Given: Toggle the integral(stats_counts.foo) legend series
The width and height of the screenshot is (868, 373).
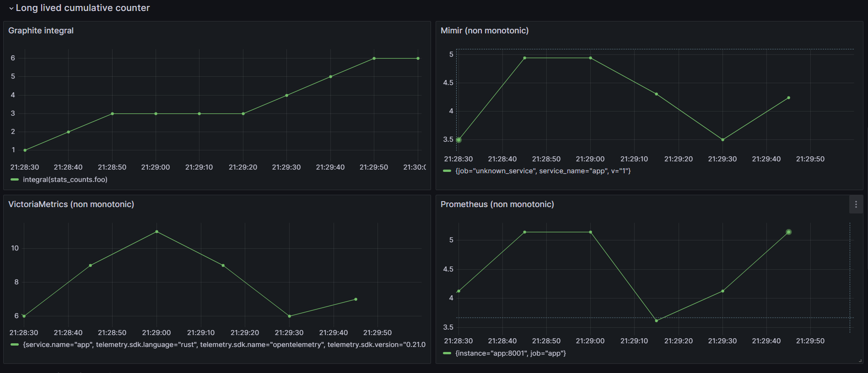Looking at the screenshot, I should click(x=65, y=180).
